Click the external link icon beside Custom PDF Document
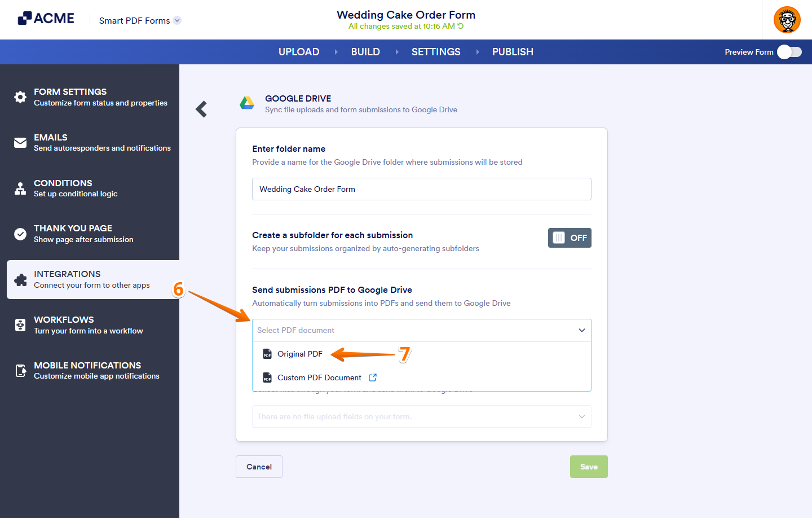 [373, 377]
